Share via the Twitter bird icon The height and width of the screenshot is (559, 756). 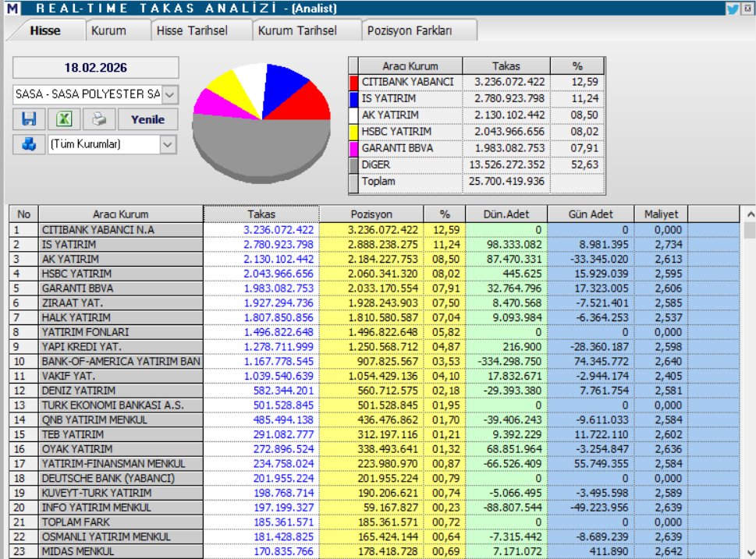(x=732, y=8)
